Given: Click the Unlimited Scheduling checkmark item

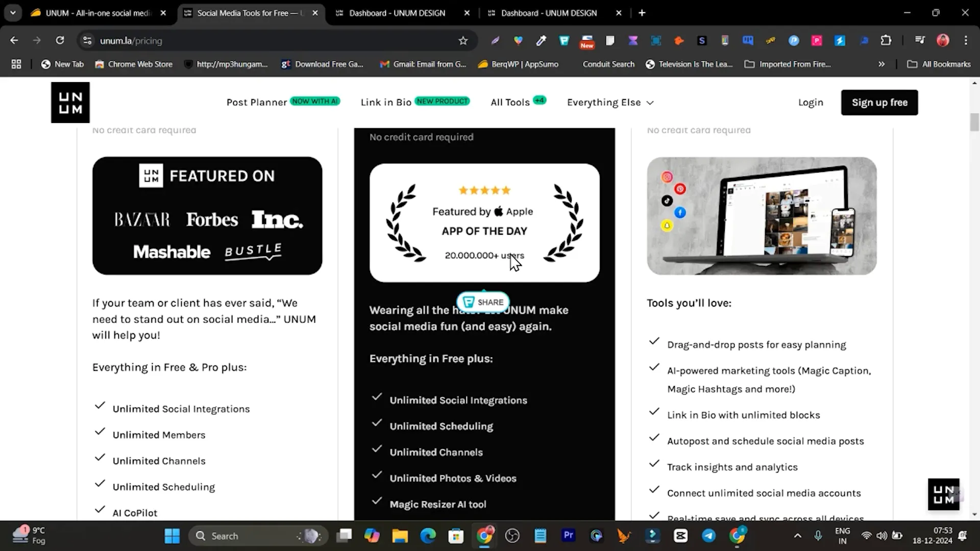Looking at the screenshot, I should (442, 426).
